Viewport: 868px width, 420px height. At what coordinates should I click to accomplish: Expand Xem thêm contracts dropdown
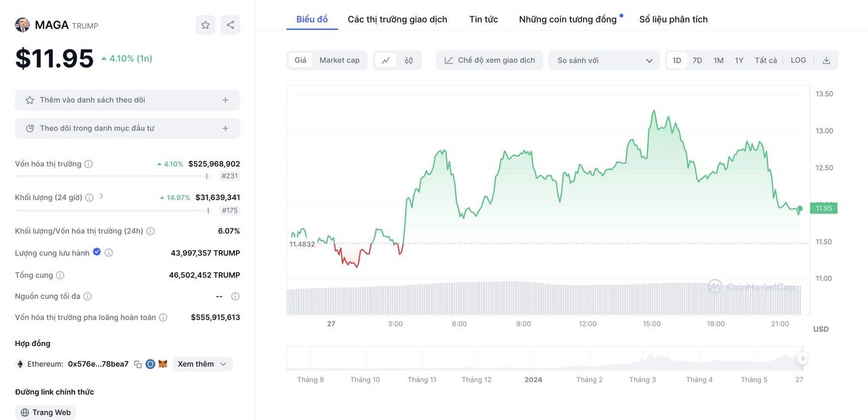pos(203,364)
